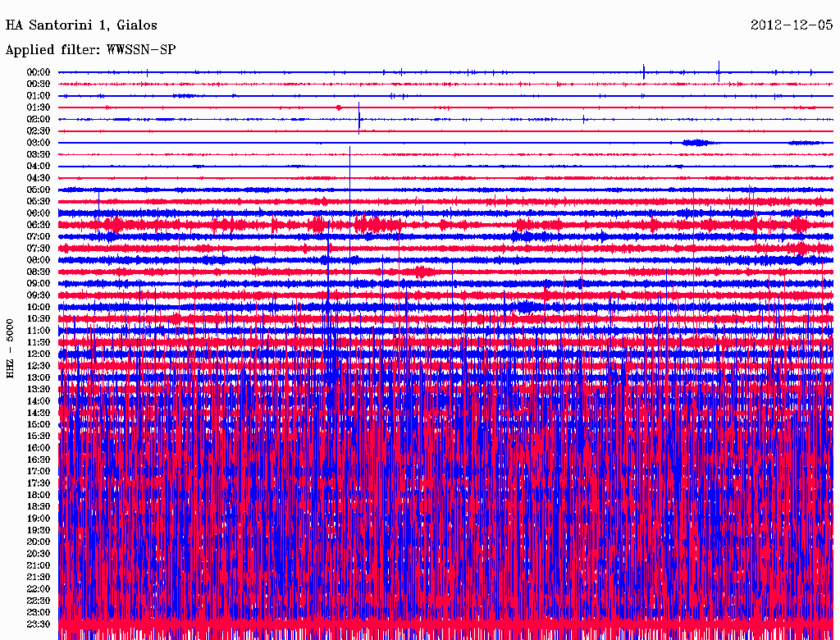Click the date label 2012-12-05
The height and width of the screenshot is (640, 840).
(791, 25)
